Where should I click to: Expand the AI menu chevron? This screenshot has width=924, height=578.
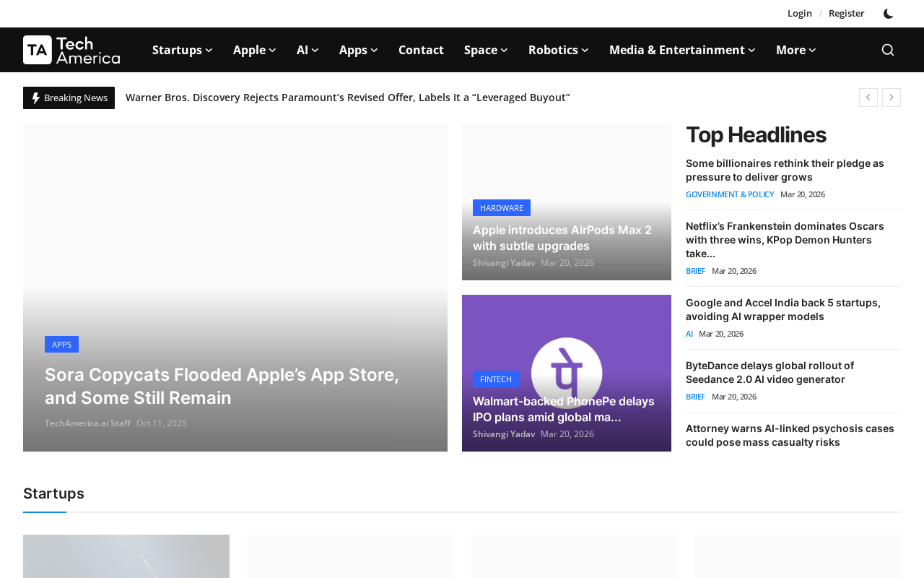[315, 50]
